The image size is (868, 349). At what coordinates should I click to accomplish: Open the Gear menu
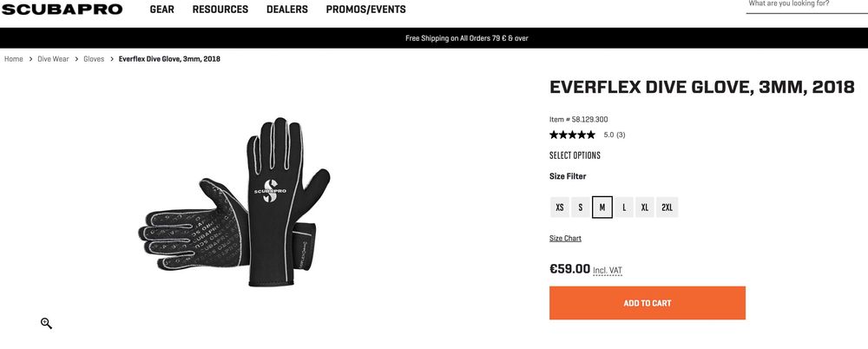click(x=162, y=10)
